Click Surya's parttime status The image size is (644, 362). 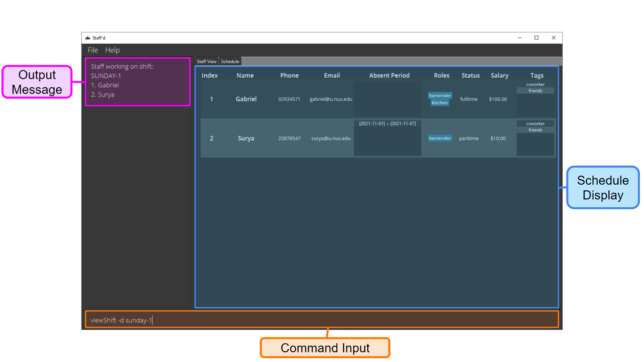(469, 138)
